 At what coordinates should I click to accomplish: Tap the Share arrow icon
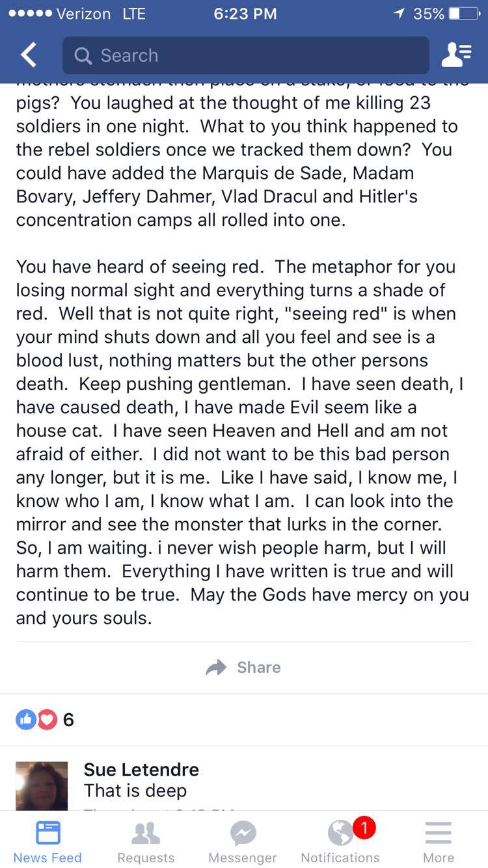pos(216,668)
